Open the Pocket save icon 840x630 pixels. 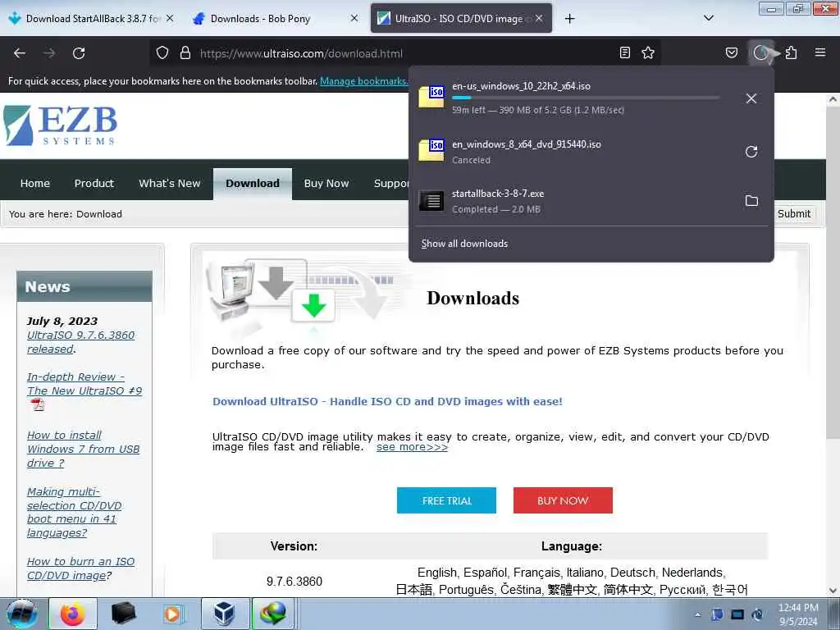coord(731,52)
